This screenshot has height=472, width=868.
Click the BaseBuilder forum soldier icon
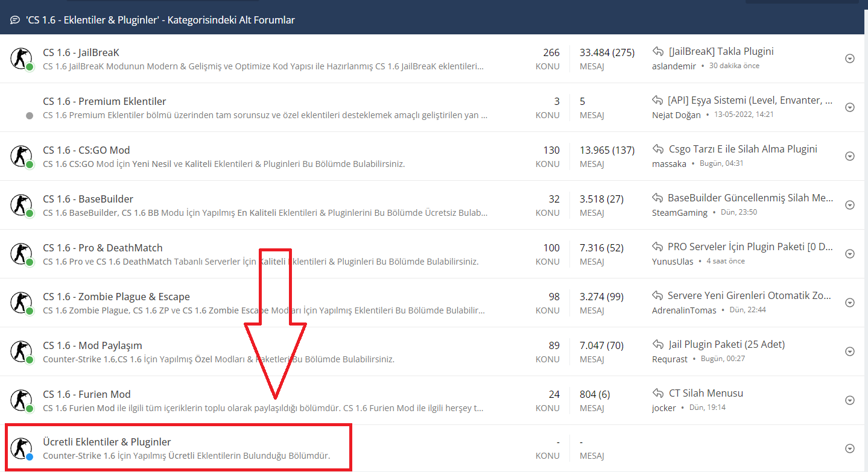point(21,205)
